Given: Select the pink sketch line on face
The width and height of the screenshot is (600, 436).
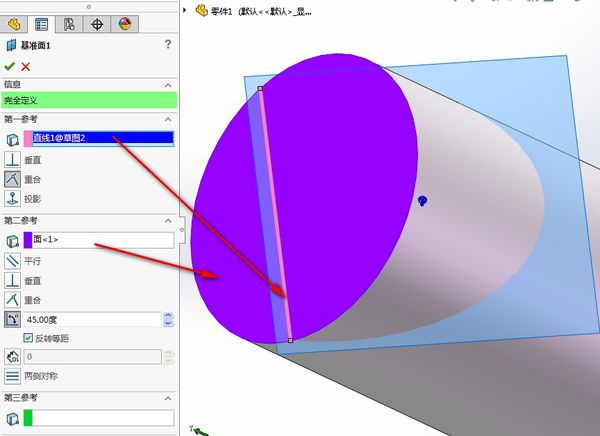Looking at the screenshot, I should [x=276, y=214].
